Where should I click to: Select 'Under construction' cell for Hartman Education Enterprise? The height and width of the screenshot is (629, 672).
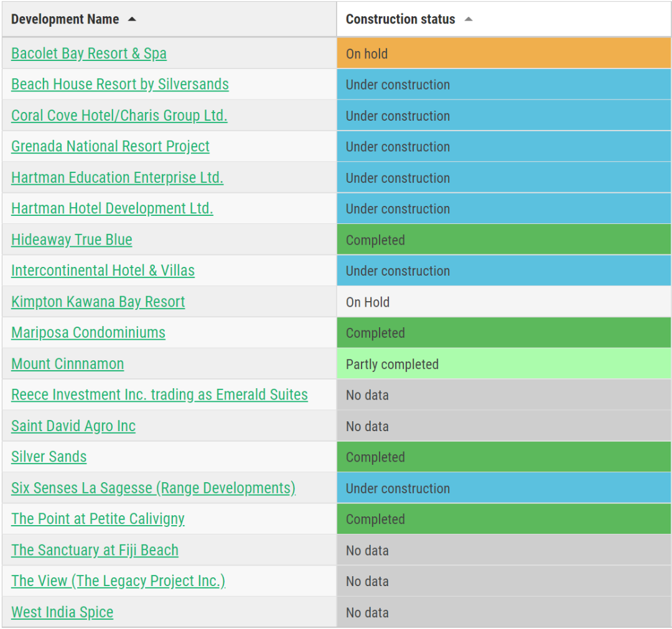pyautogui.click(x=504, y=178)
